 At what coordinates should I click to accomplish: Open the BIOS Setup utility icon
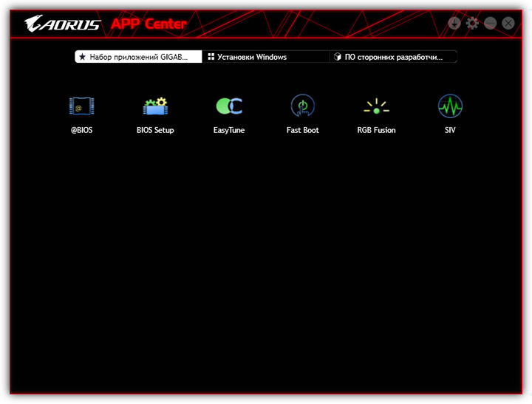[x=155, y=106]
